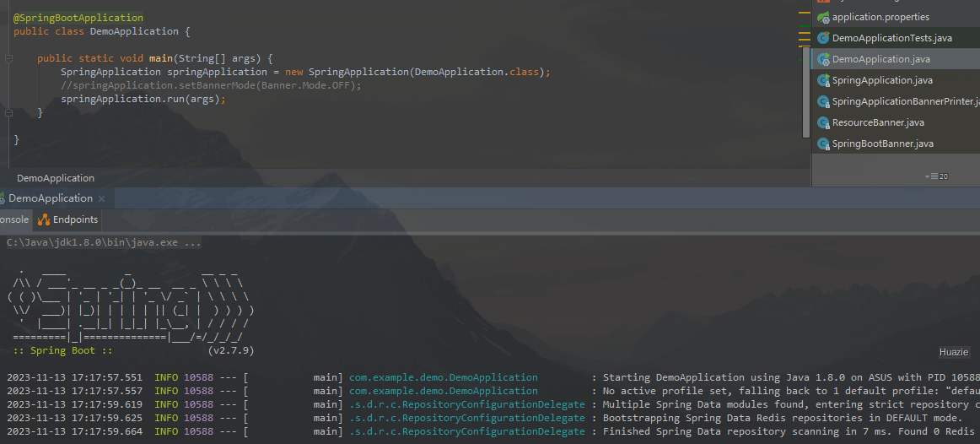Show the 20 hidden tabs dropdown
The width and height of the screenshot is (980, 444).
(936, 176)
